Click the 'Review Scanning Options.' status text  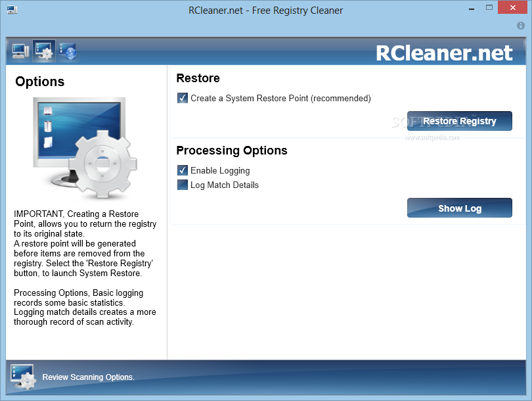(88, 377)
